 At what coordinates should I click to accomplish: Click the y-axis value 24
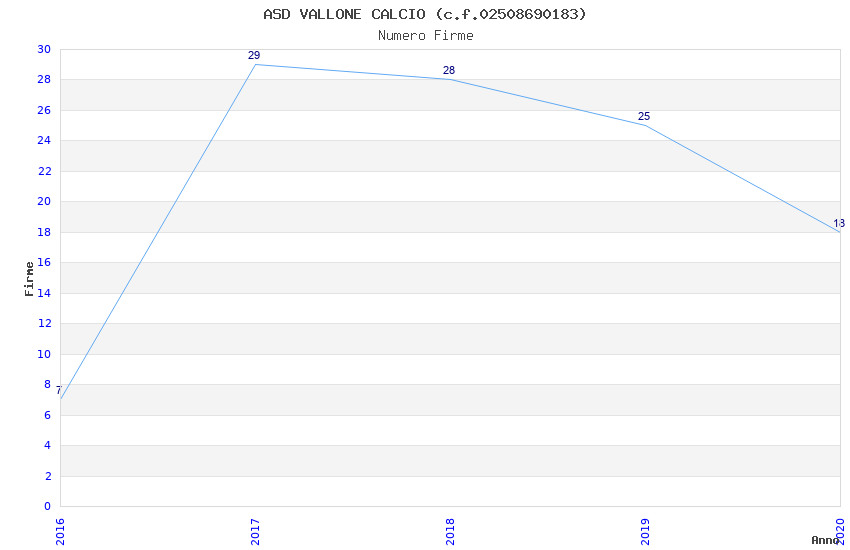44,140
